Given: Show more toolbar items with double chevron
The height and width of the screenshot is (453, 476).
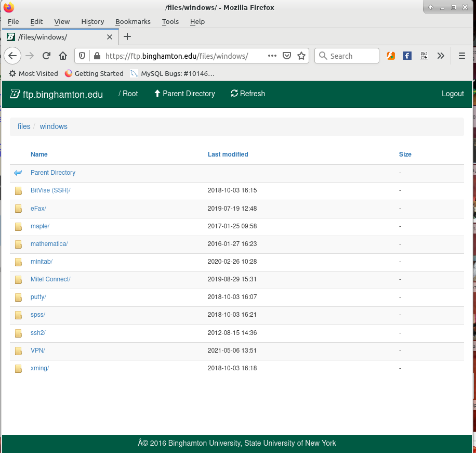Looking at the screenshot, I should [441, 56].
